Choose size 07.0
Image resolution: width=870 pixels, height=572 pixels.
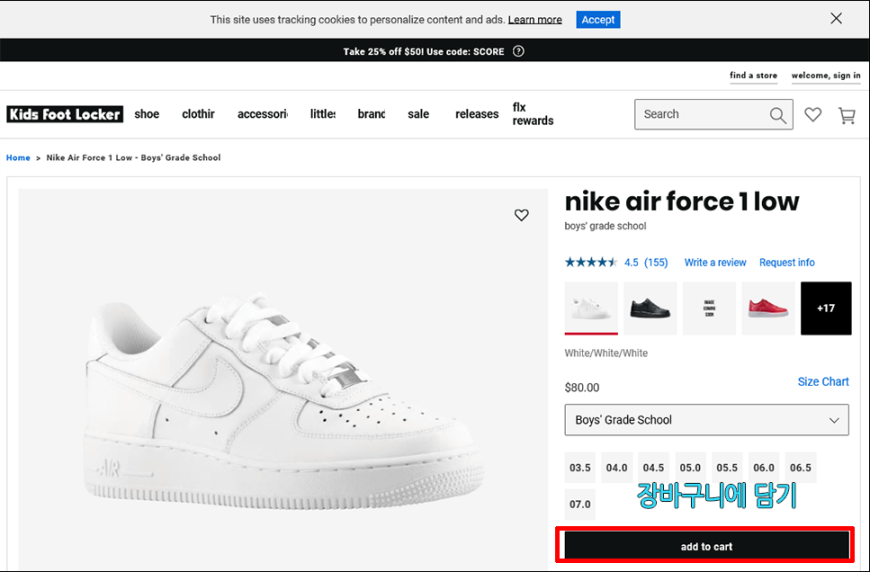pyautogui.click(x=580, y=504)
